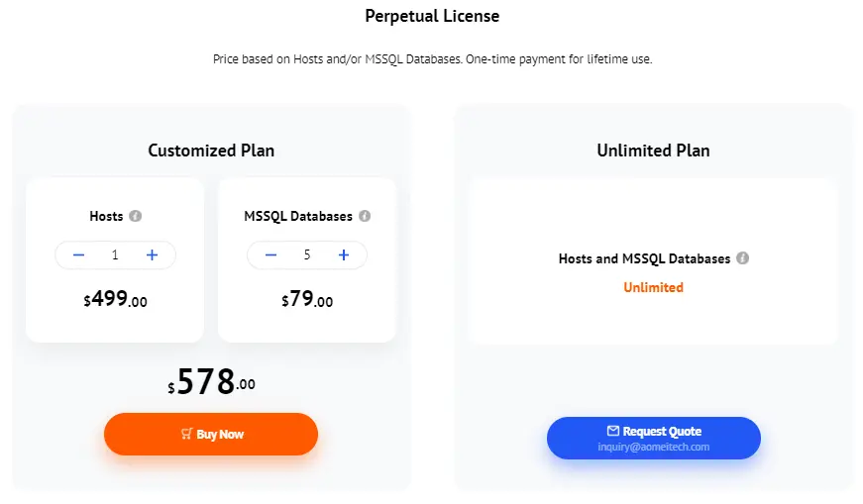Viewport: 863px width, 504px height.
Task: Click the inquiry@aomeitech.com email address
Action: click(653, 447)
